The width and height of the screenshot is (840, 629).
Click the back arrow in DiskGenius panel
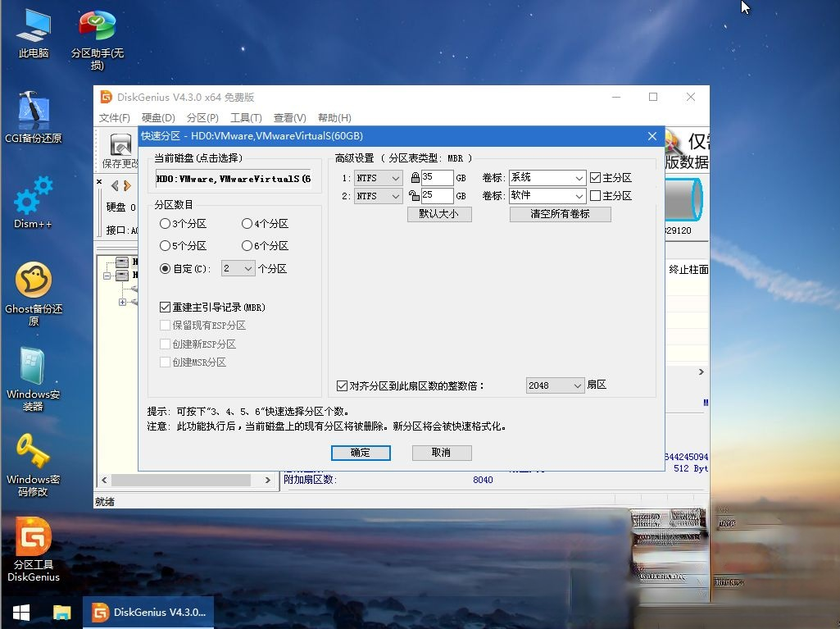tap(115, 185)
